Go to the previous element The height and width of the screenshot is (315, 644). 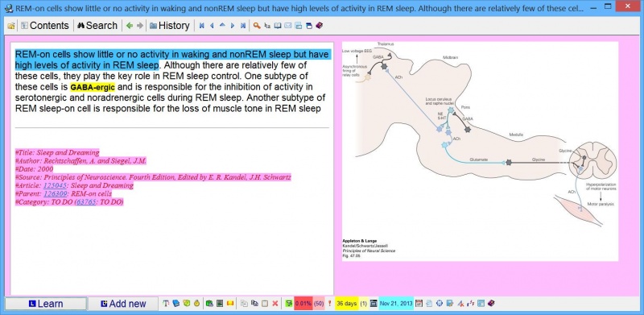click(212, 26)
